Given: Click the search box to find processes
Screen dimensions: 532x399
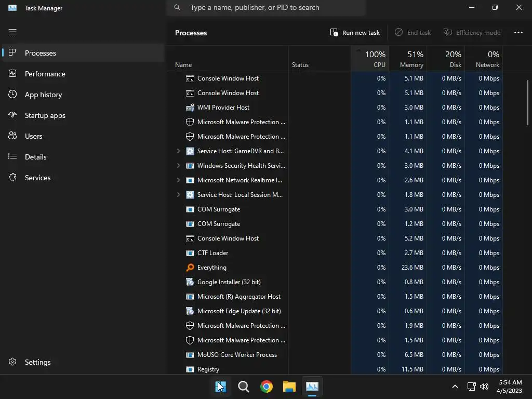Looking at the screenshot, I should pyautogui.click(x=266, y=7).
